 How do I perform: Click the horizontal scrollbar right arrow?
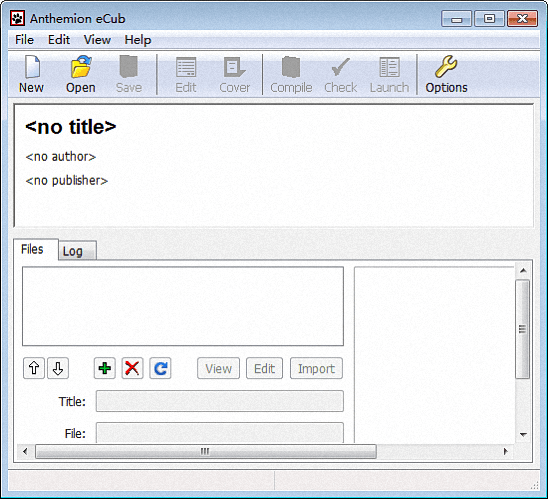[x=505, y=451]
